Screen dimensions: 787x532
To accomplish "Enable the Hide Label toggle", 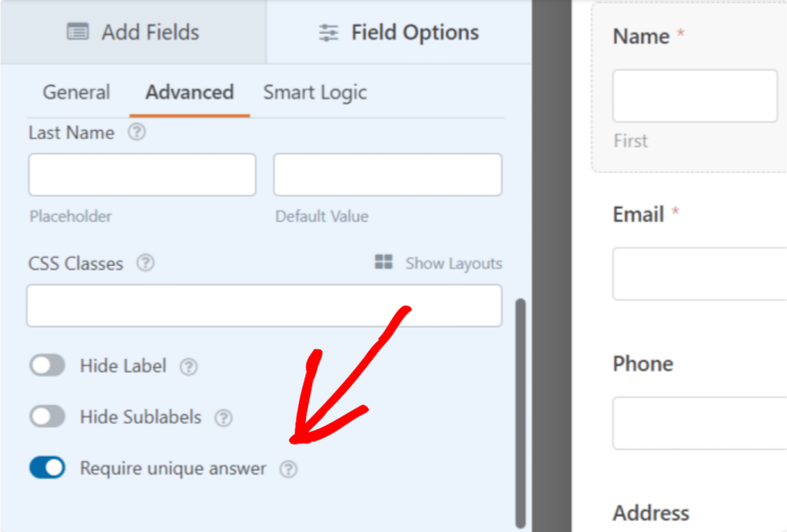I will click(47, 365).
